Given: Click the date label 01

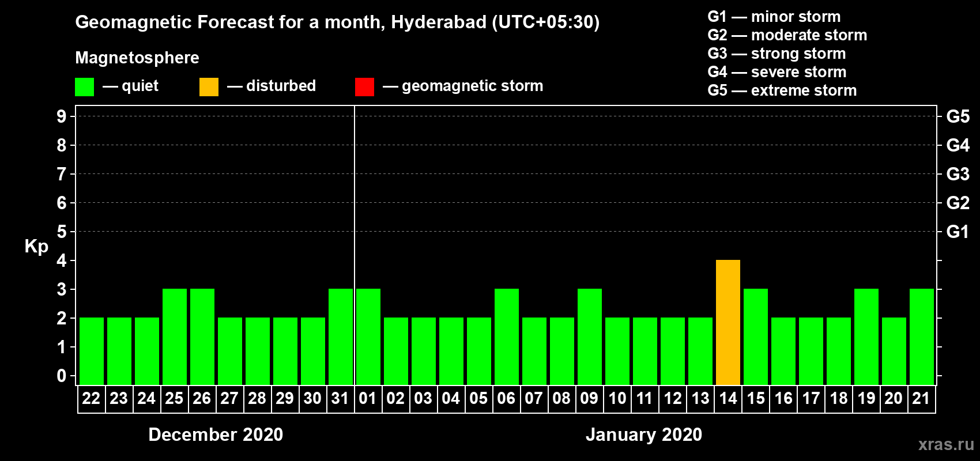Looking at the screenshot, I should pyautogui.click(x=368, y=398).
